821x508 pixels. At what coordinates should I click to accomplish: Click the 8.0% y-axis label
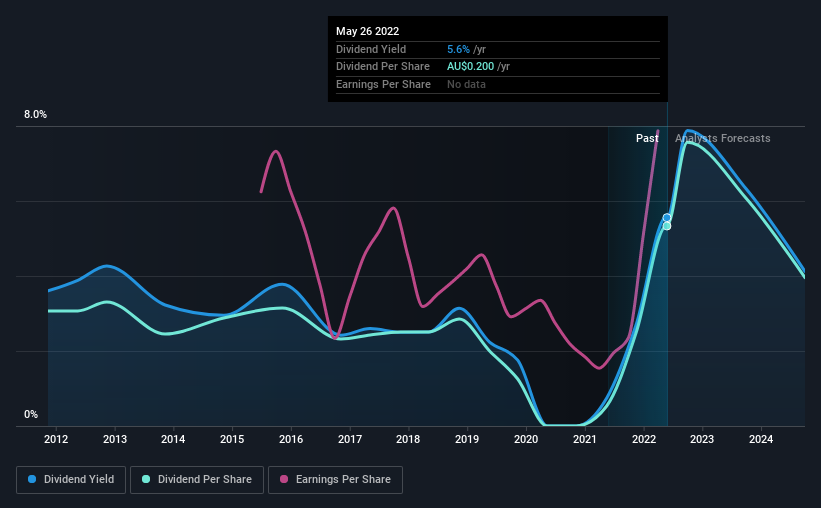click(x=36, y=115)
